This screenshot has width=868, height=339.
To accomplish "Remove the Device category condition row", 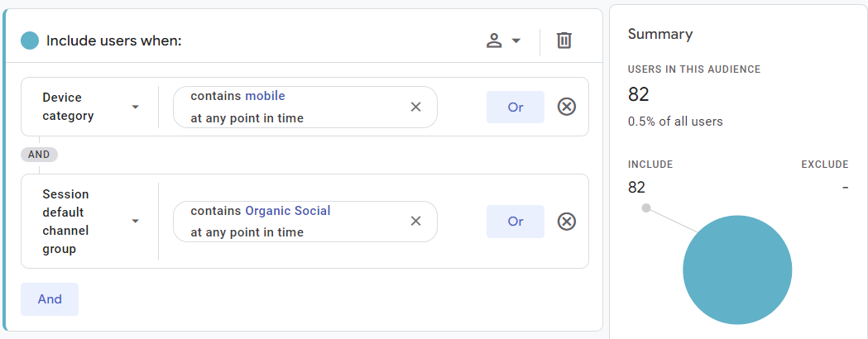I will click(x=566, y=107).
